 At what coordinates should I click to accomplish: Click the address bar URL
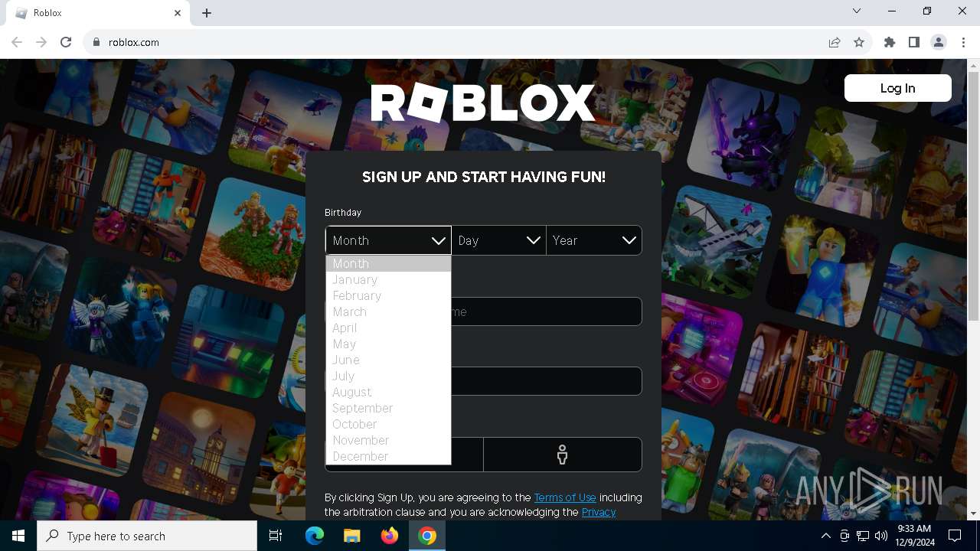click(134, 42)
